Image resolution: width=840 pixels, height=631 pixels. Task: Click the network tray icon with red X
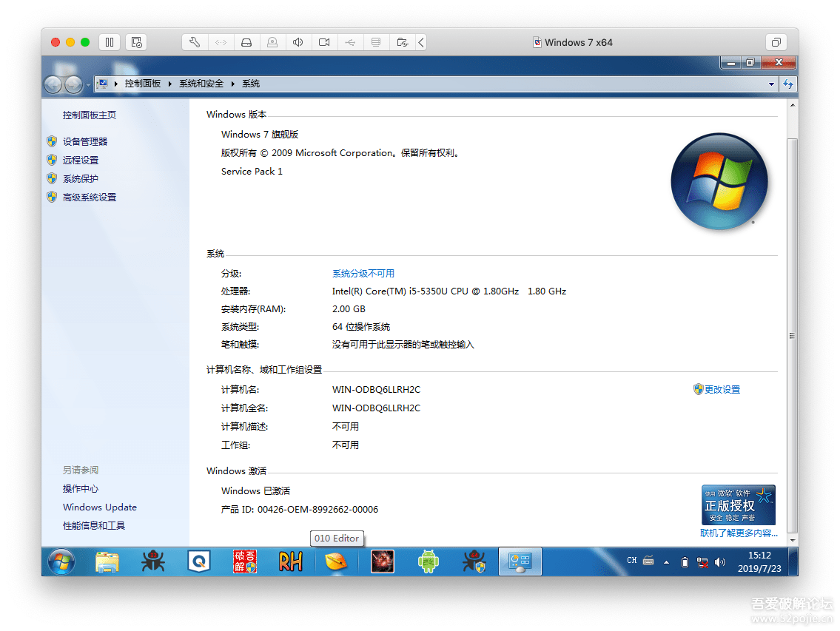pyautogui.click(x=702, y=562)
